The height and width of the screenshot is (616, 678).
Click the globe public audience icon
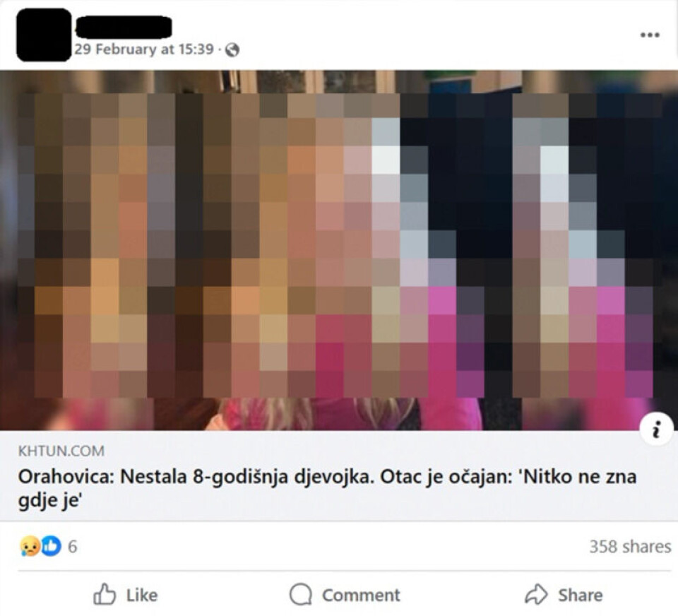232,50
